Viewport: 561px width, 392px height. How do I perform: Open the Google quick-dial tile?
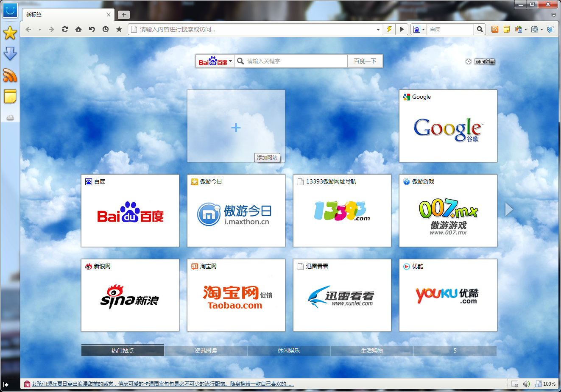pyautogui.click(x=448, y=126)
